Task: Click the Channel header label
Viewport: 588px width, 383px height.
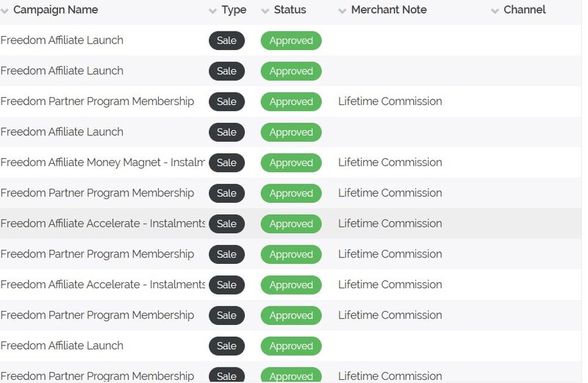Action: [x=524, y=10]
